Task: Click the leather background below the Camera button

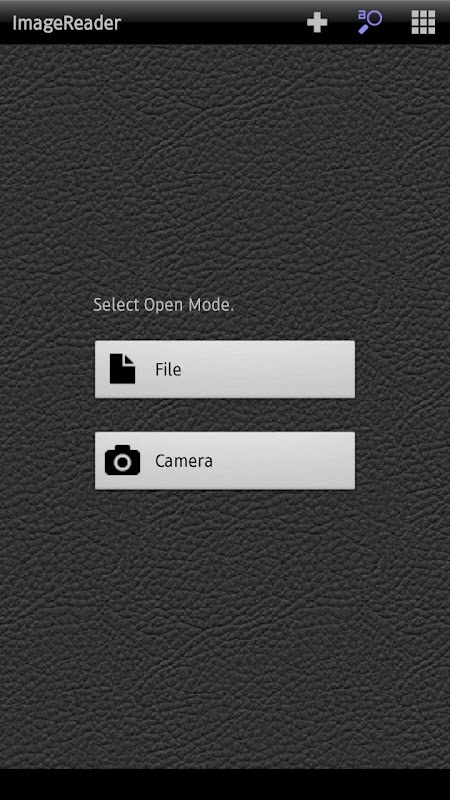Action: pyautogui.click(x=225, y=628)
